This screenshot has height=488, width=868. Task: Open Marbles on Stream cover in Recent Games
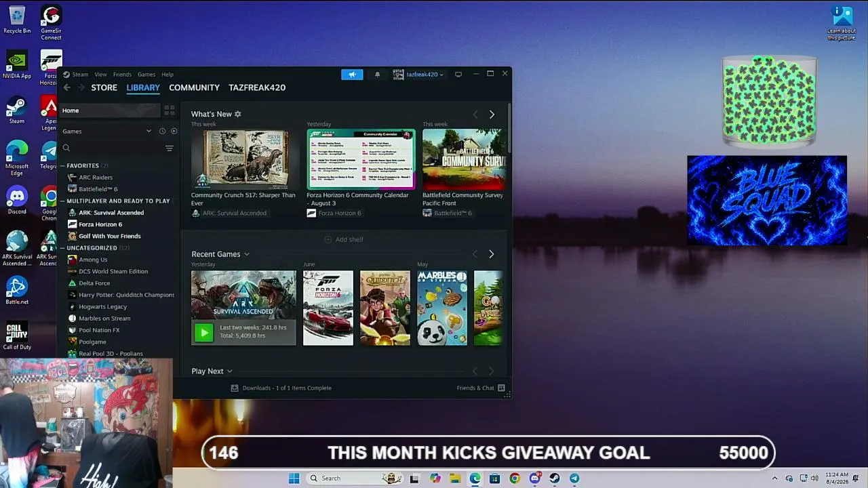(x=442, y=308)
